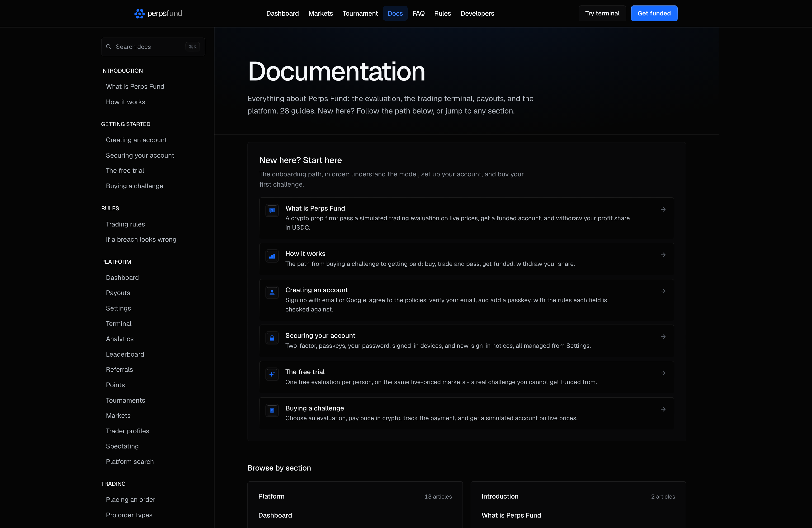Click the bar chart icon beside How it works

click(x=272, y=256)
